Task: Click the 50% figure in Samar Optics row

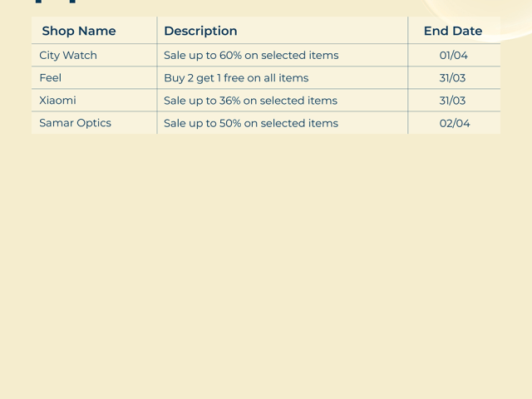Action: coord(230,123)
